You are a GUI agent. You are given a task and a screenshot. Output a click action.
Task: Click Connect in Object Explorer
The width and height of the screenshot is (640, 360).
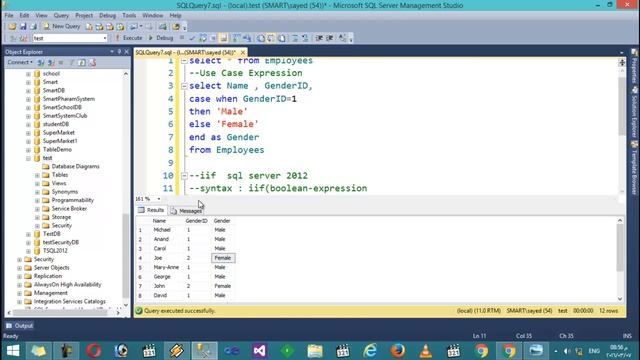point(20,62)
